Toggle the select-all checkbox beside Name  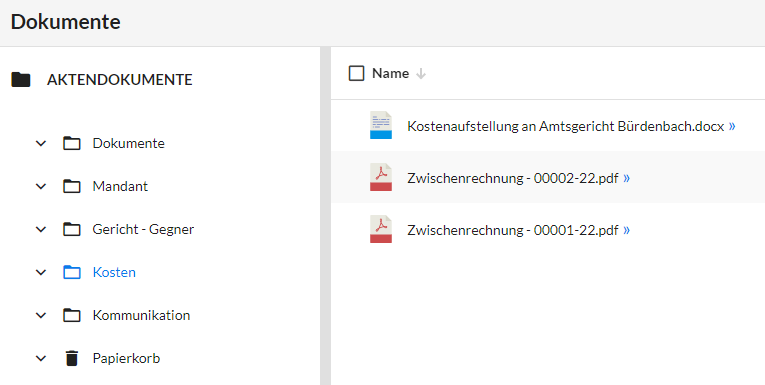pos(356,73)
